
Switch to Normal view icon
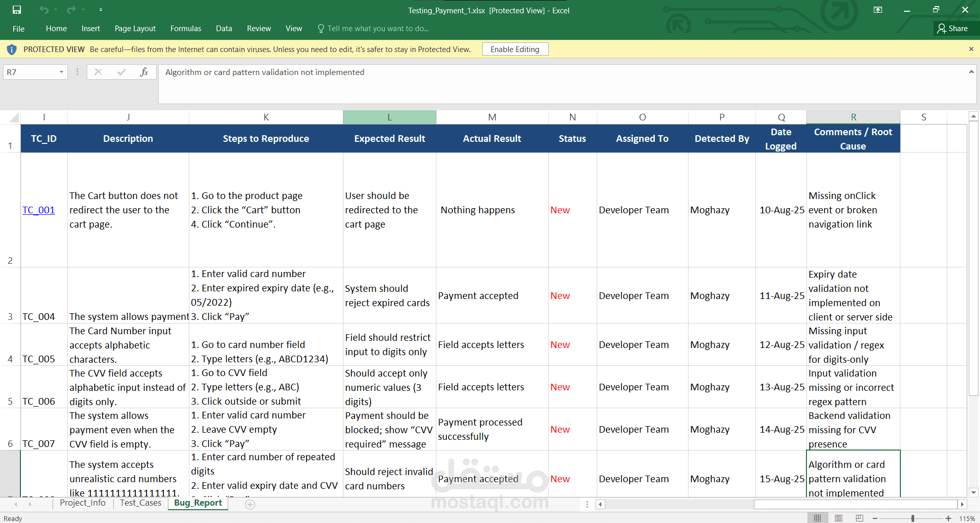click(x=817, y=518)
